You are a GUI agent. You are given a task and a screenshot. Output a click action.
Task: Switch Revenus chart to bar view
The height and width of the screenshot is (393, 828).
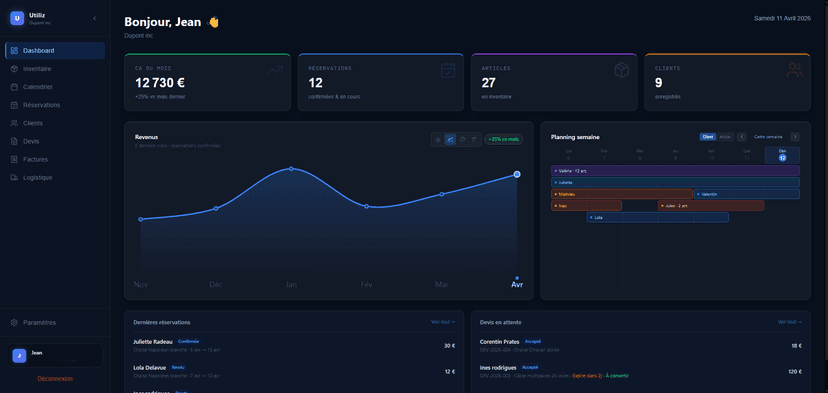(438, 139)
